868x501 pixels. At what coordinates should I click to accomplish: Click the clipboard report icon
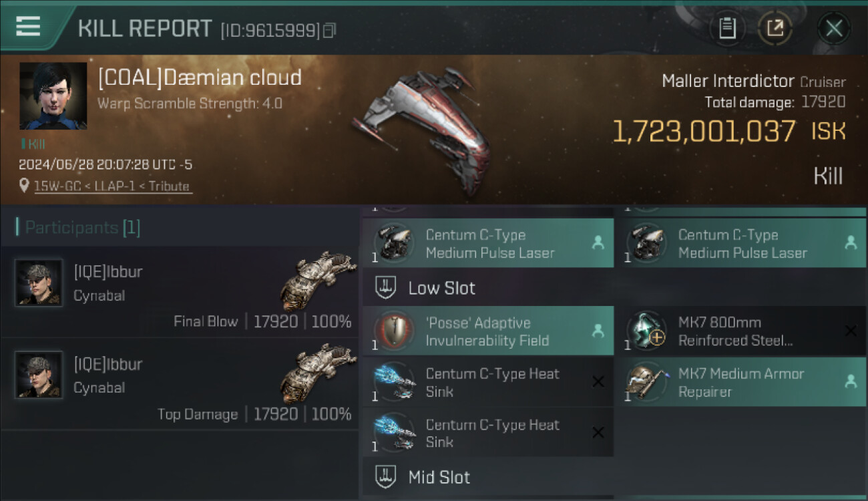point(727,28)
